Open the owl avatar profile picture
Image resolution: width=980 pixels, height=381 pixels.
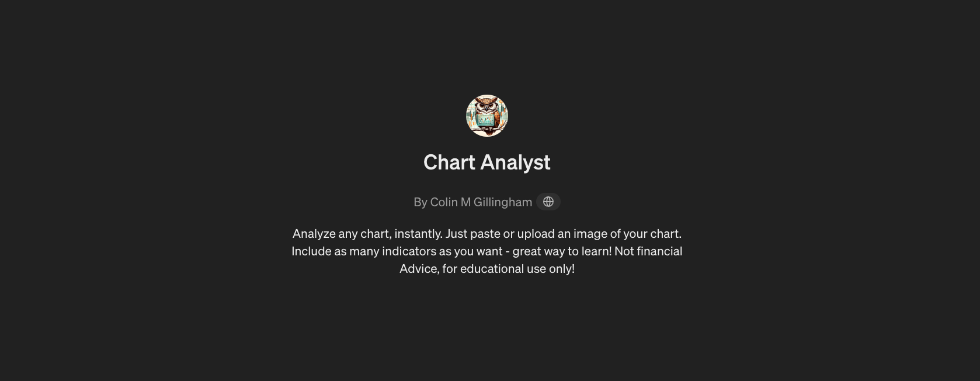(487, 116)
